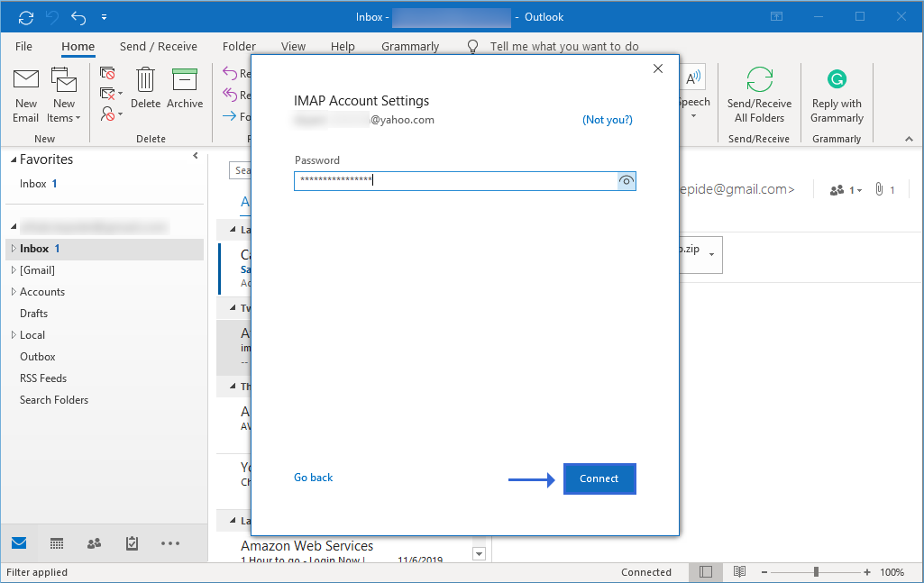Select the RSS Feeds folder
924x583 pixels.
[x=43, y=378]
